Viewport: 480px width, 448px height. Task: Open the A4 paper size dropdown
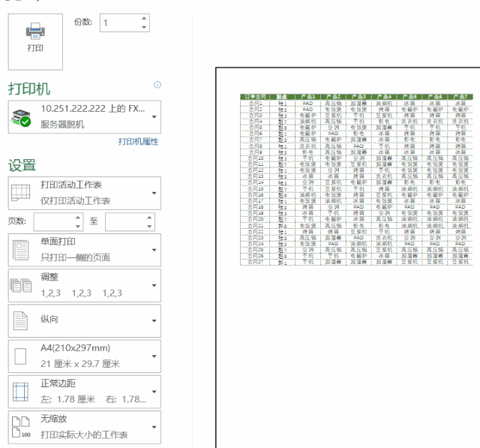85,356
